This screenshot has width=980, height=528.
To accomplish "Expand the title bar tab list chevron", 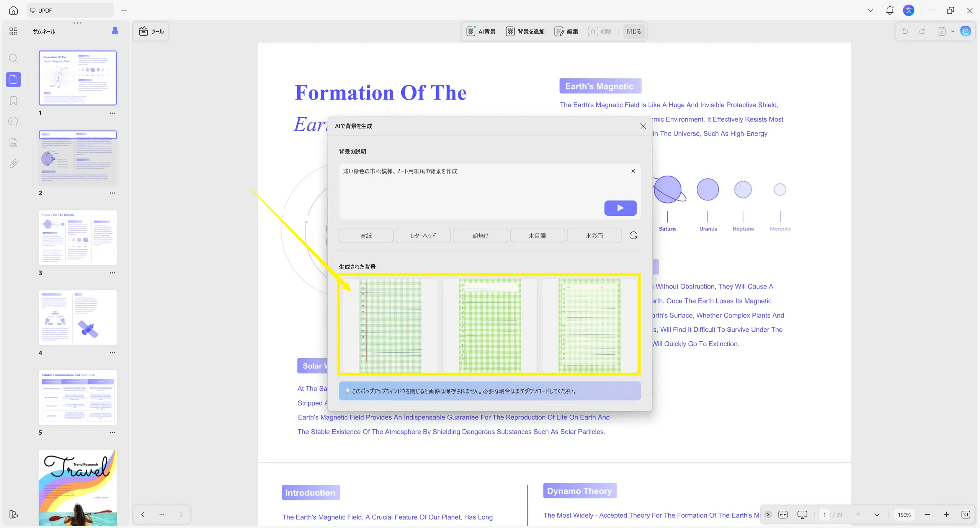I will coord(870,10).
